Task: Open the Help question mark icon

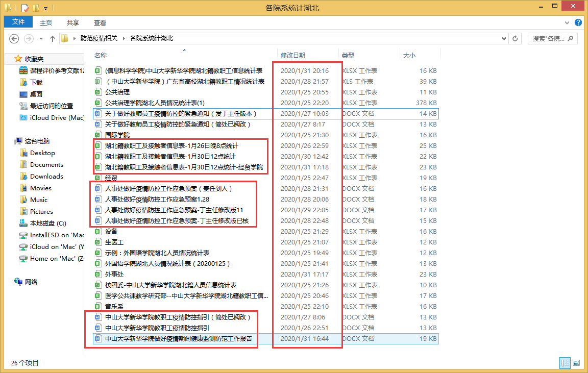Action: point(578,22)
